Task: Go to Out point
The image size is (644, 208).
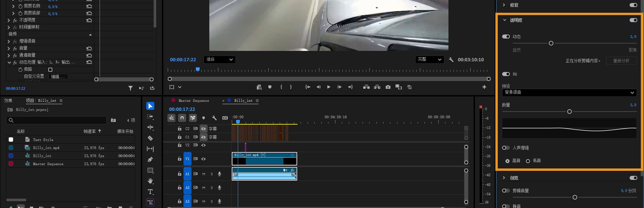Action: (350, 87)
